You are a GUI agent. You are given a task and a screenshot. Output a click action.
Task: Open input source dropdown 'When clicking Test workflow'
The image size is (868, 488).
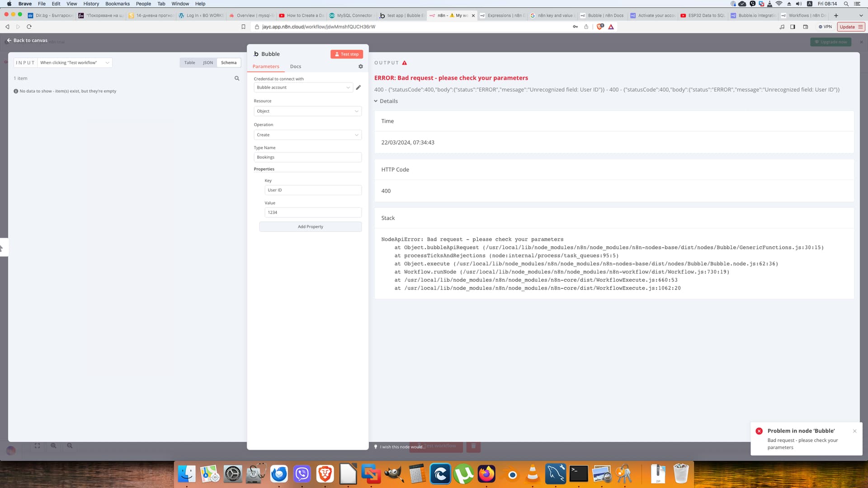pyautogui.click(x=75, y=63)
